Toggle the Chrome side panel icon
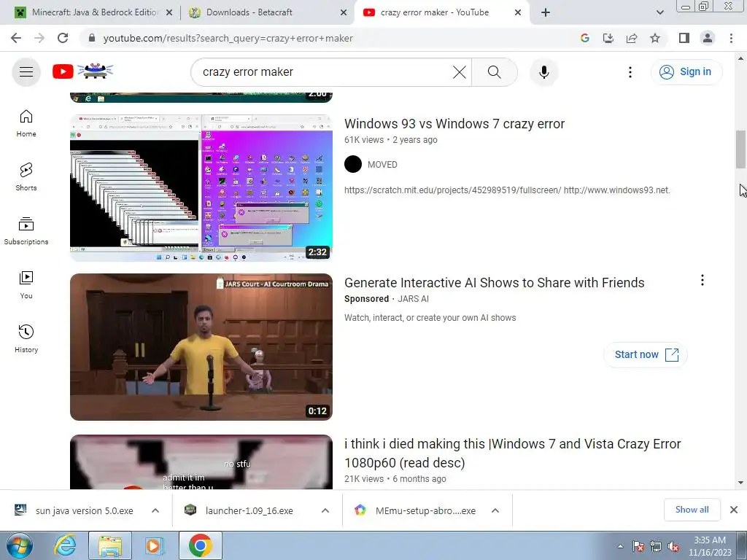747x560 pixels. coord(684,38)
